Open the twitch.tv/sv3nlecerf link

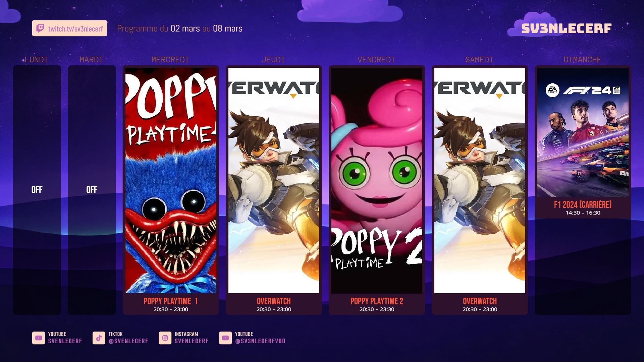tap(75, 29)
